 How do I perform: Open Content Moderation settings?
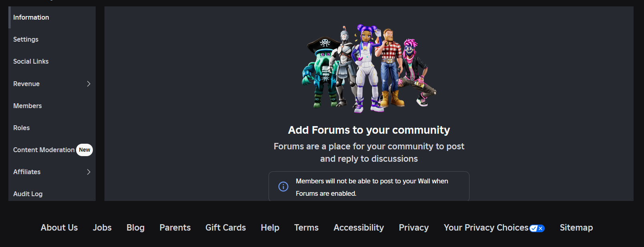44,150
